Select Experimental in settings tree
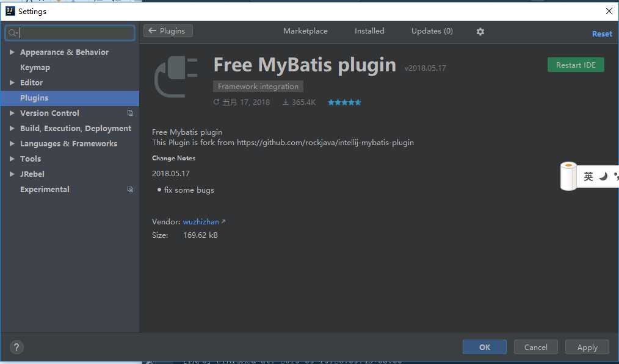 click(x=45, y=189)
